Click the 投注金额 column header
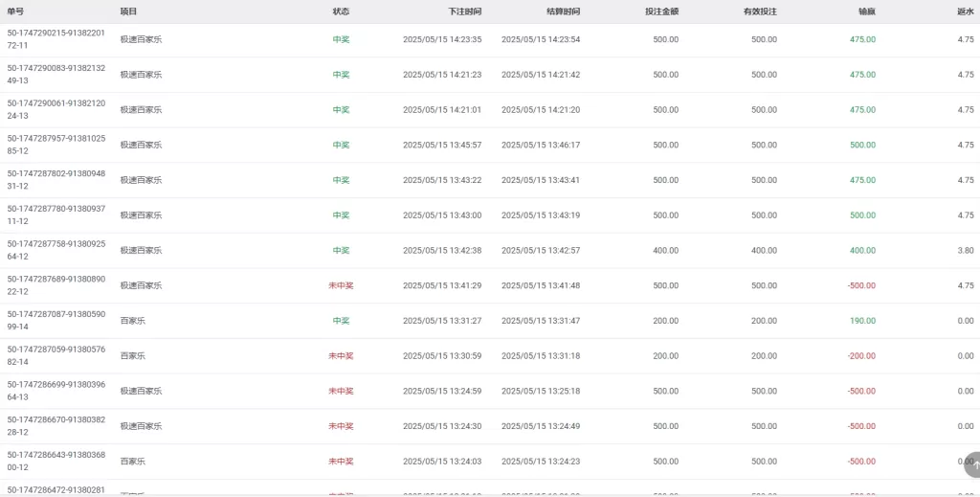This screenshot has height=497, width=980. tap(662, 11)
